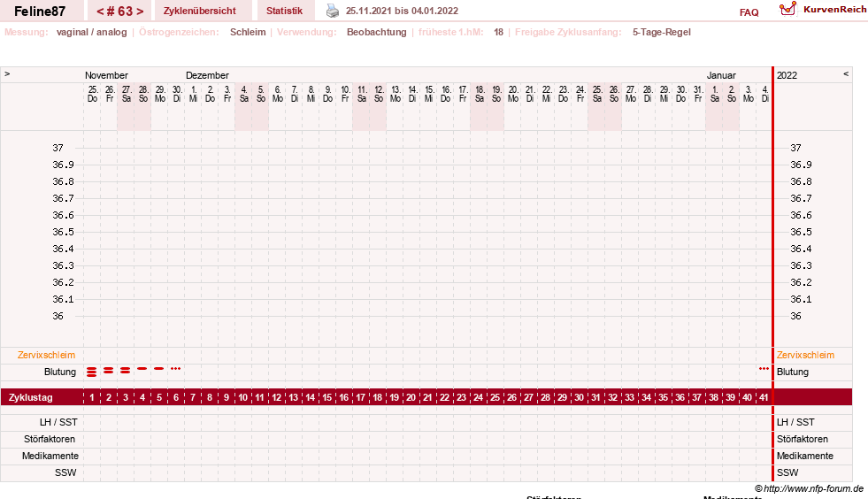
Task: Click the printer icon
Action: click(x=332, y=11)
